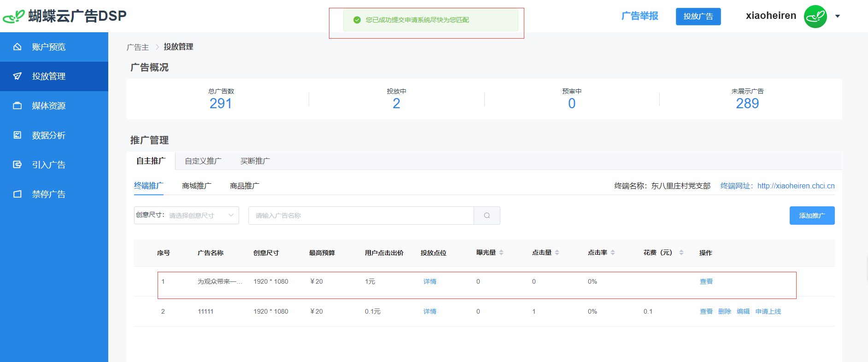Click the 禁停广告 sidebar icon
The height and width of the screenshot is (362, 868).
point(18,194)
